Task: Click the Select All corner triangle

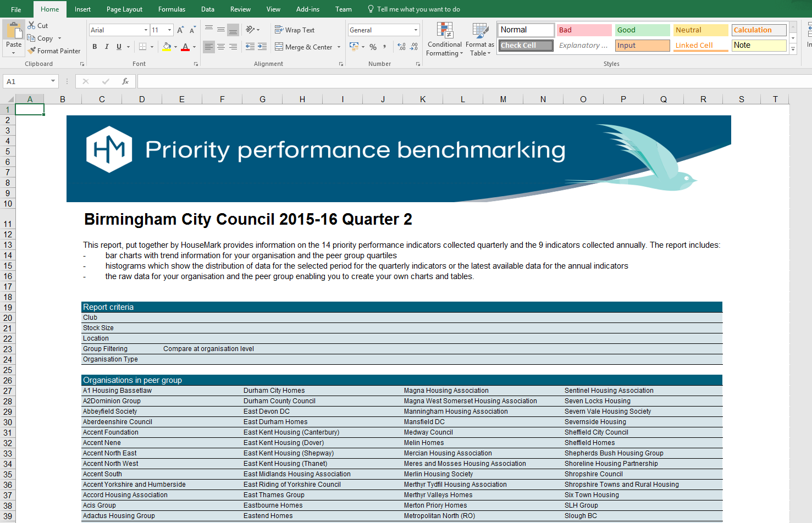Action: coord(10,99)
